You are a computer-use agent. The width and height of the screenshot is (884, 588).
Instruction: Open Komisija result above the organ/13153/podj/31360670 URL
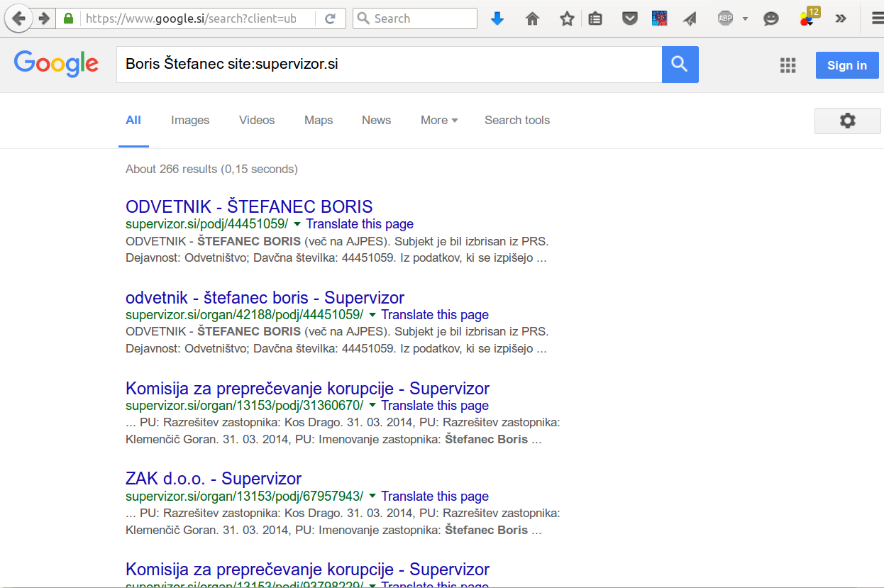coord(307,388)
